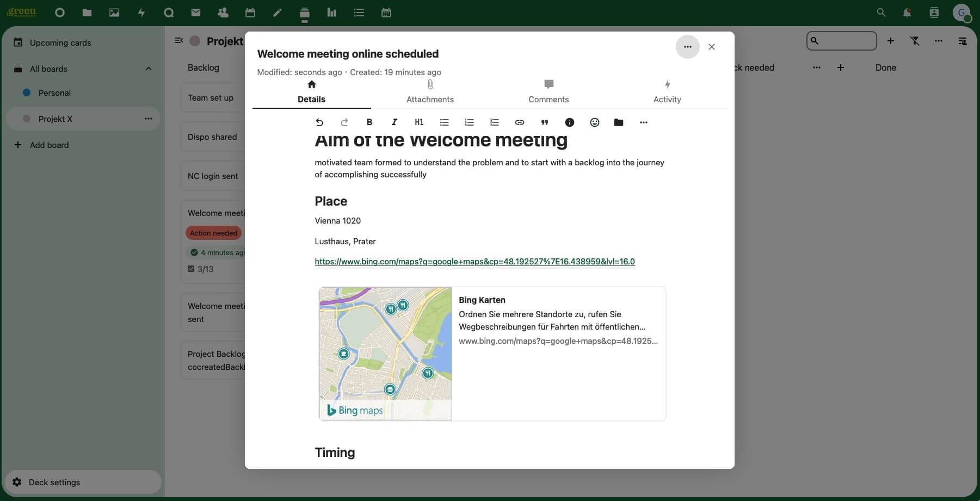
Task: Insert a task list checkbox item
Action: [x=494, y=122]
